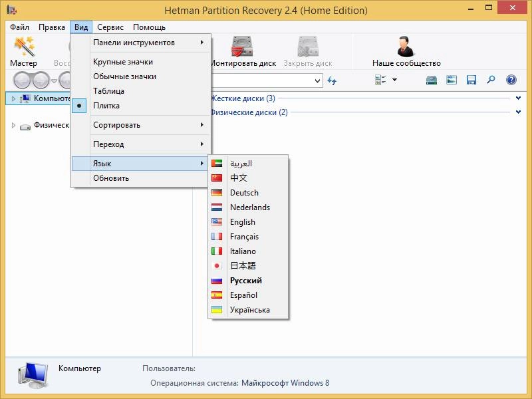Close the open Вид menu

coord(81,27)
